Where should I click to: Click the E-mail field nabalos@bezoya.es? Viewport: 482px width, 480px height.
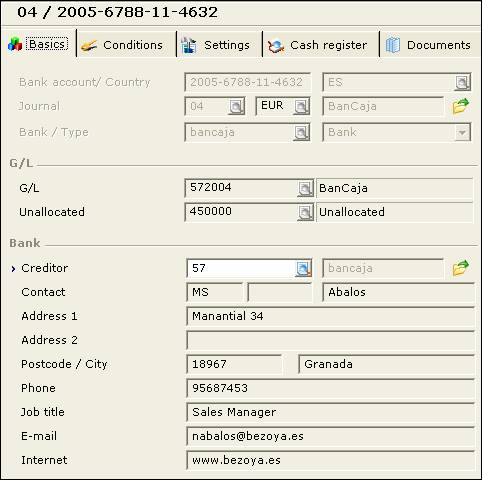330,436
